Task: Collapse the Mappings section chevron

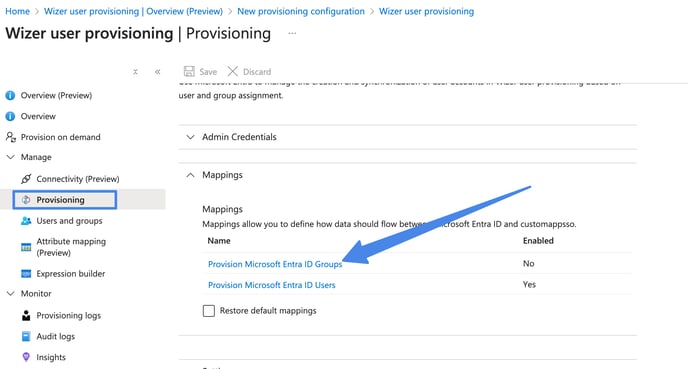Action: tap(190, 175)
